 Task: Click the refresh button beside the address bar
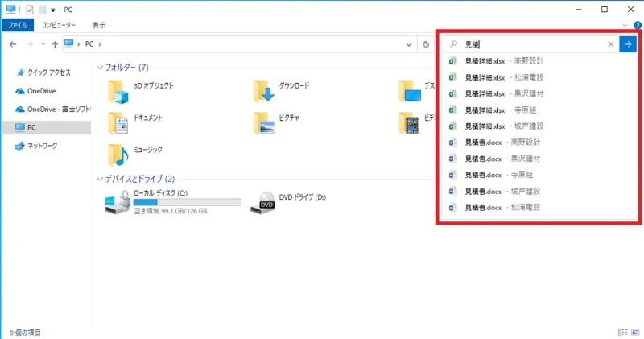pos(426,44)
